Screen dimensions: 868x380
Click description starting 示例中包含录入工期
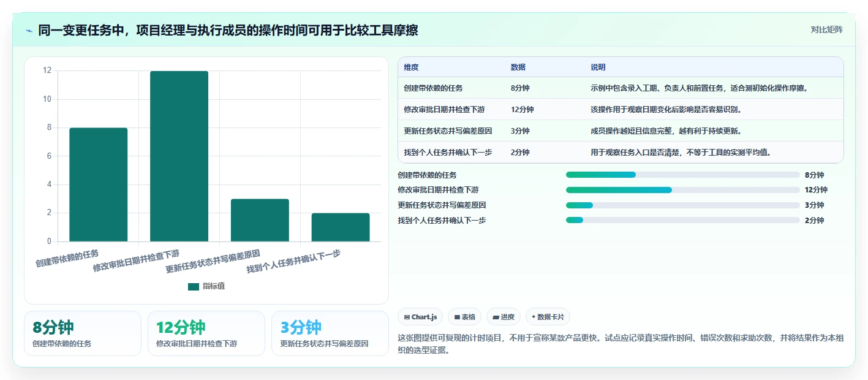tap(700, 88)
